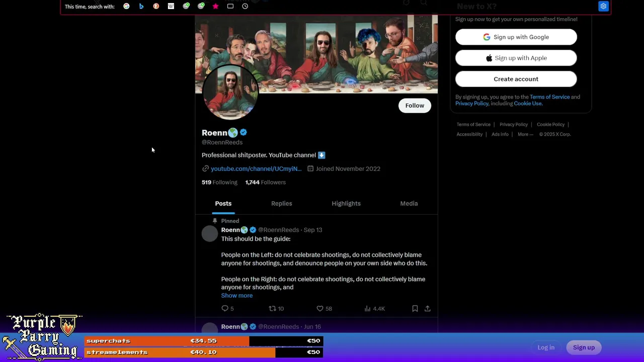Switch to the Media tab
644x362 pixels.
[x=409, y=204]
